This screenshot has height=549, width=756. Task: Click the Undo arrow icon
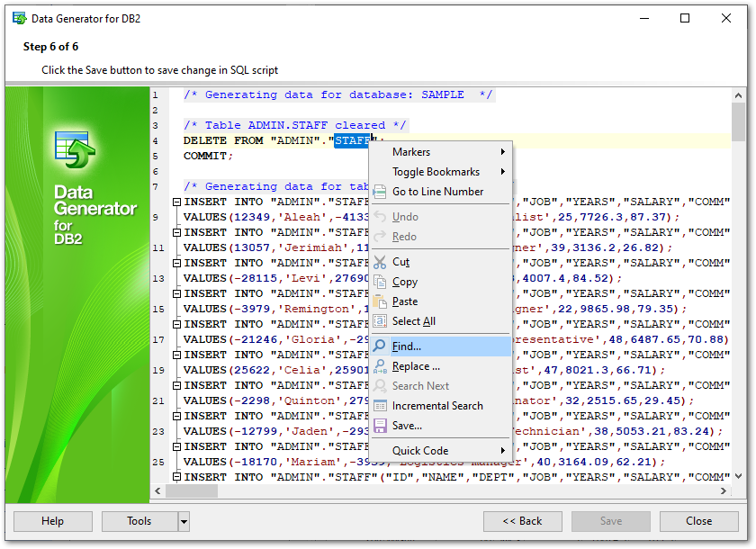point(380,217)
